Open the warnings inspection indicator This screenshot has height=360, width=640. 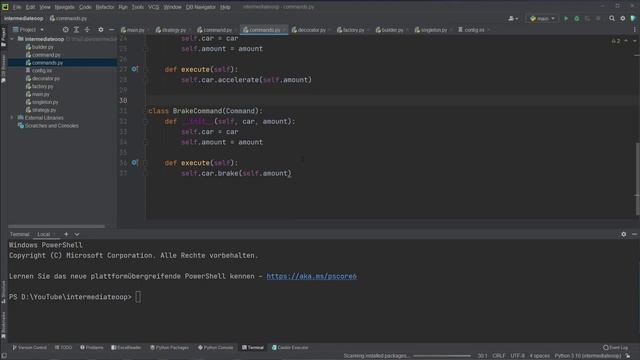(616, 41)
